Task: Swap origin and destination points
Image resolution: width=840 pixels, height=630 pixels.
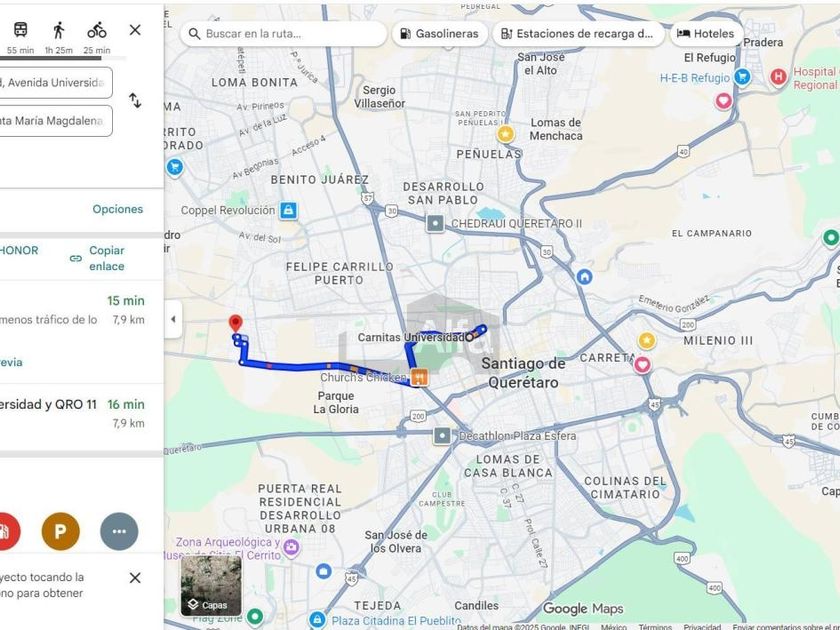Action: point(135,100)
